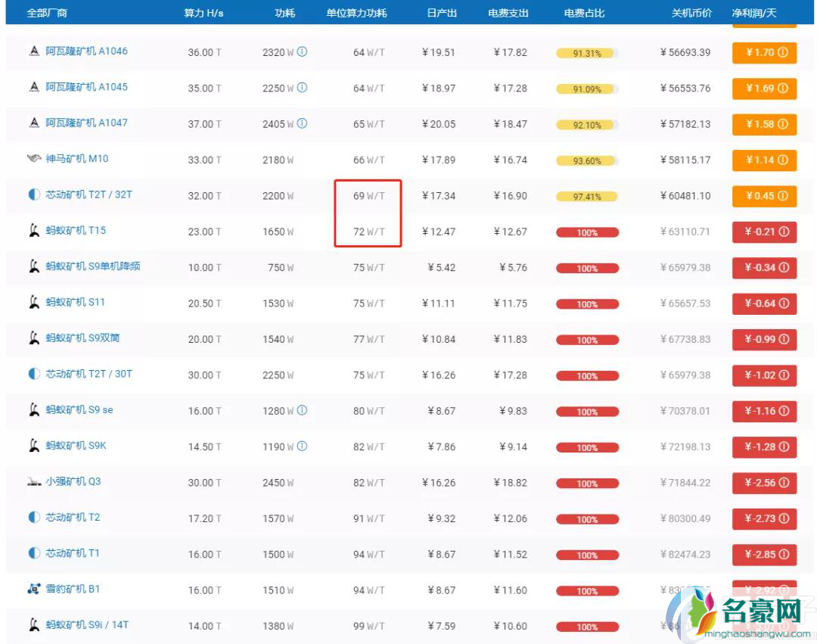This screenshot has width=817, height=644.
Task: Click the red ¥-0.34 net profit button
Action: (764, 267)
